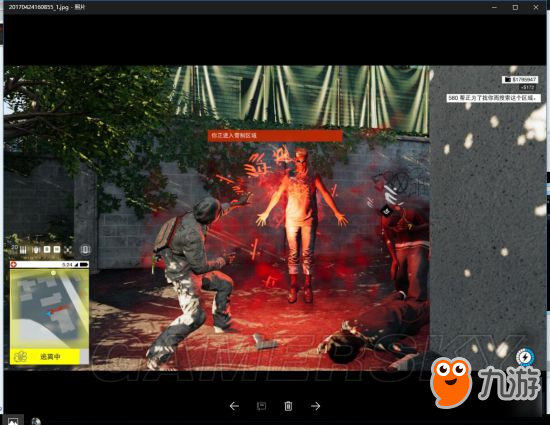The image size is (550, 425).
Task: Open the globe icon in the taskbar
Action: 36,421
